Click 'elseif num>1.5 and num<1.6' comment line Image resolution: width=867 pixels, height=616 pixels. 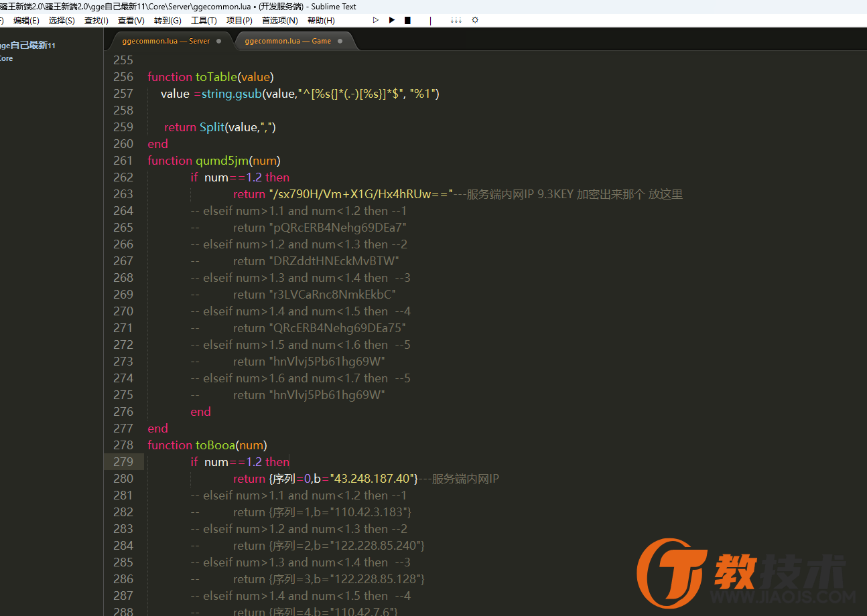click(301, 345)
